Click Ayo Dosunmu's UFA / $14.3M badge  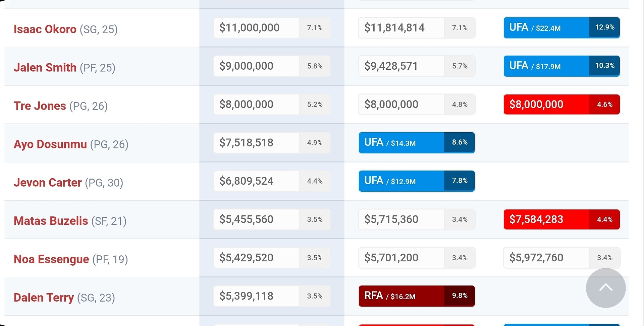[416, 143]
